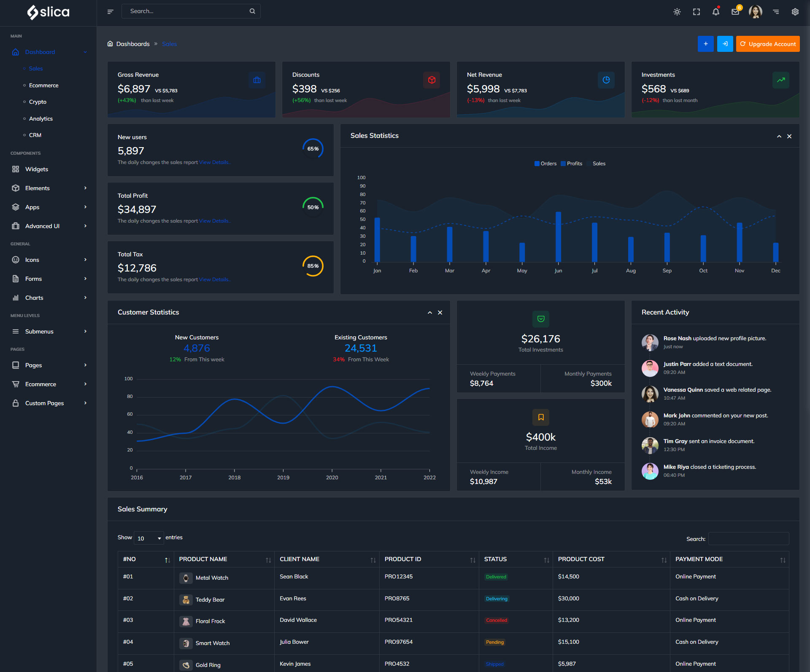Click the Sales Summary search field
Image resolution: width=810 pixels, height=672 pixels.
click(748, 539)
